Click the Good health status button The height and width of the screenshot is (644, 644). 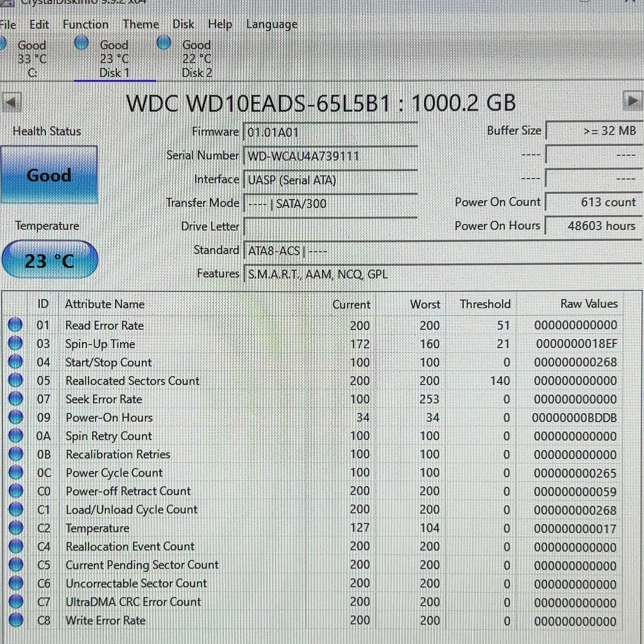pyautogui.click(x=49, y=175)
